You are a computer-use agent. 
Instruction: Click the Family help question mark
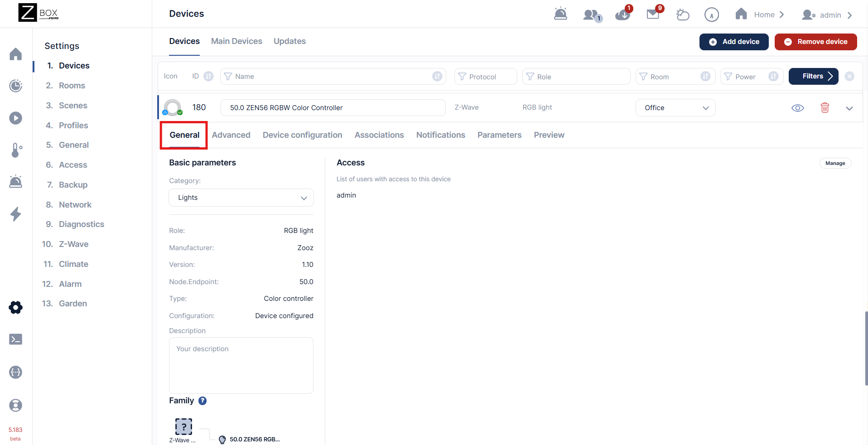click(203, 401)
